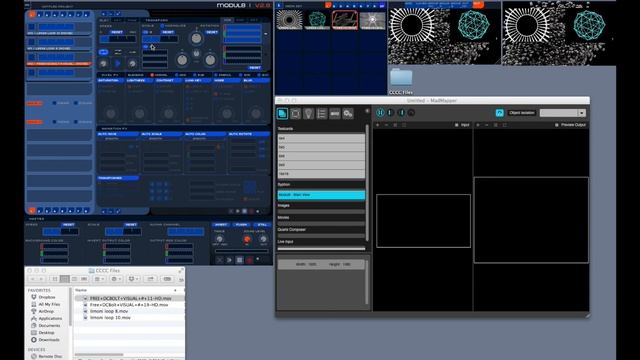The width and height of the screenshot is (640, 360).
Task: Click the pause playback button in MadMapper toolbar
Action: tap(380, 113)
